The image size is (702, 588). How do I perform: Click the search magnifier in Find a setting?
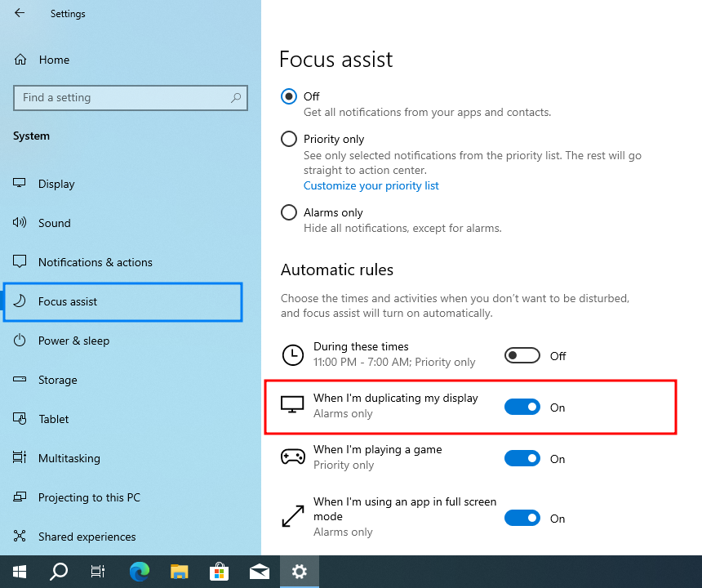click(236, 98)
